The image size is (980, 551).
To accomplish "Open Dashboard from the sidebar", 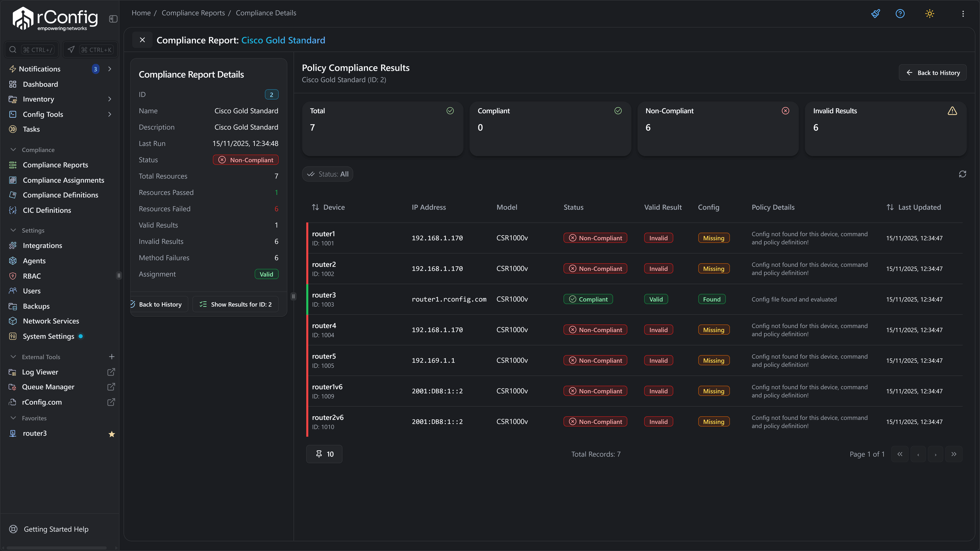I will tap(40, 84).
